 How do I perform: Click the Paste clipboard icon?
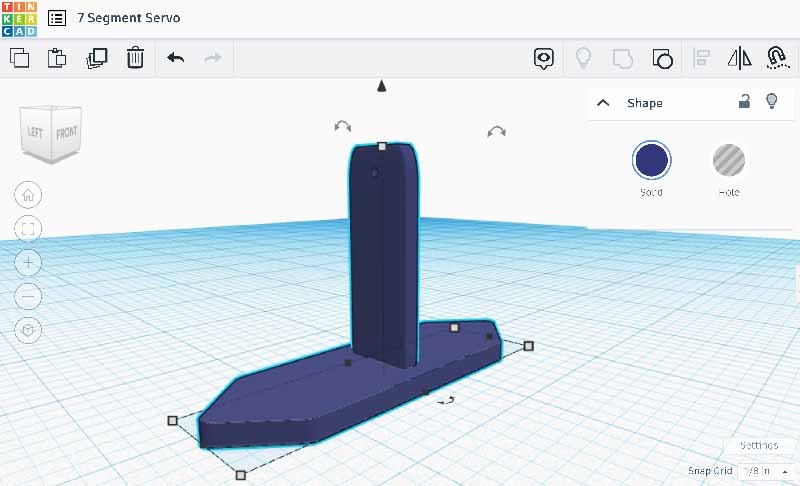58,58
